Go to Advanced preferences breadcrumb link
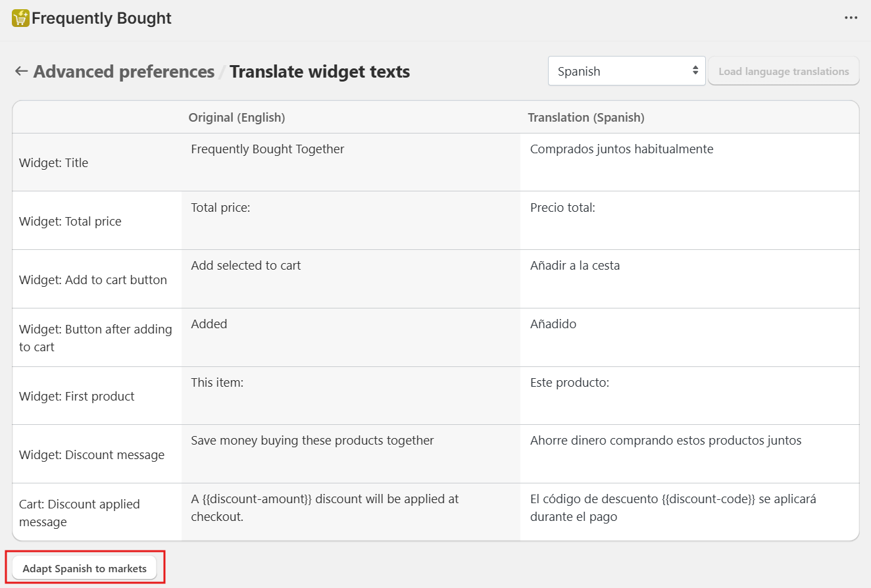The height and width of the screenshot is (588, 871). [x=124, y=71]
